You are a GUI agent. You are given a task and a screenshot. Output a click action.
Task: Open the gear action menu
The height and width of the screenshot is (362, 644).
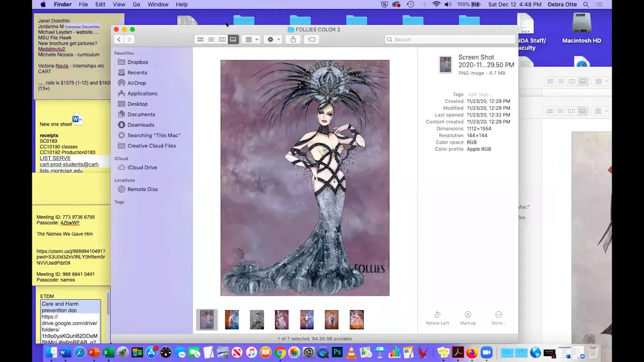click(273, 39)
